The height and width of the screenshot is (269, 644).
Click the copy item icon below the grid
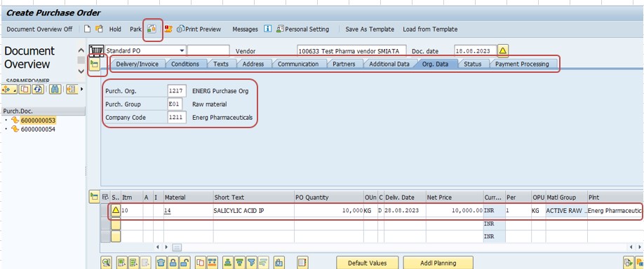tap(201, 263)
